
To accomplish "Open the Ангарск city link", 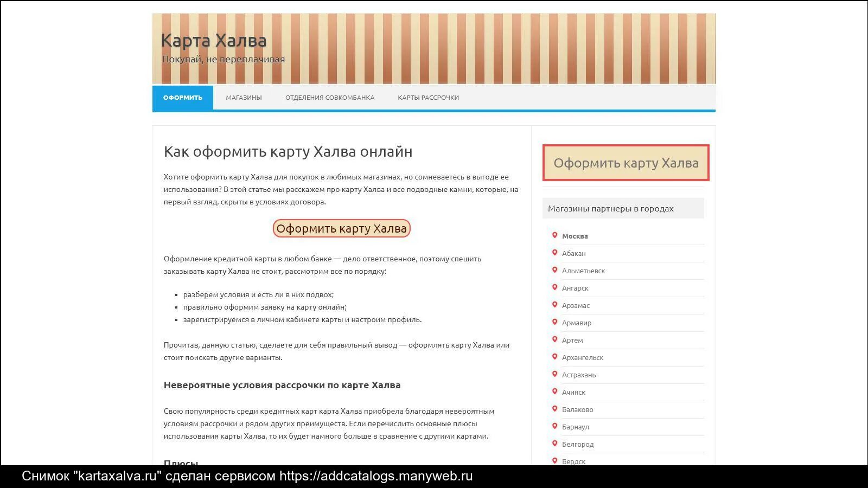I will (x=575, y=288).
